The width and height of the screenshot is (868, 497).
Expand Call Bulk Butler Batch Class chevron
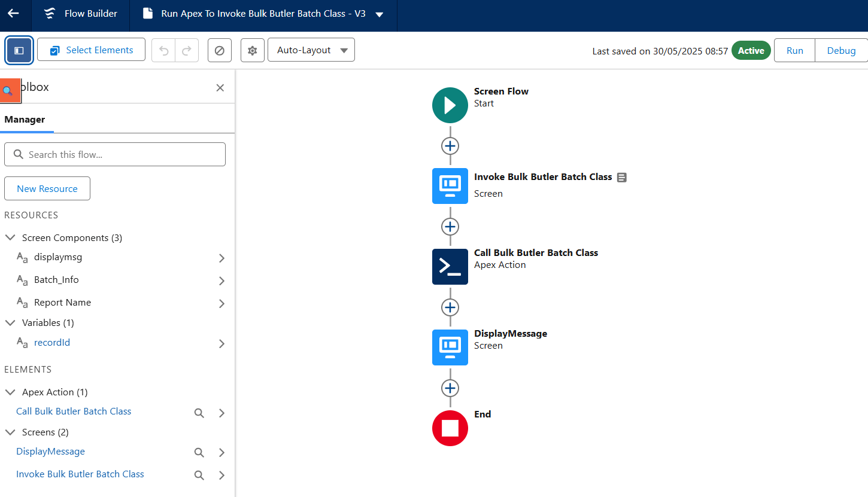[222, 413]
